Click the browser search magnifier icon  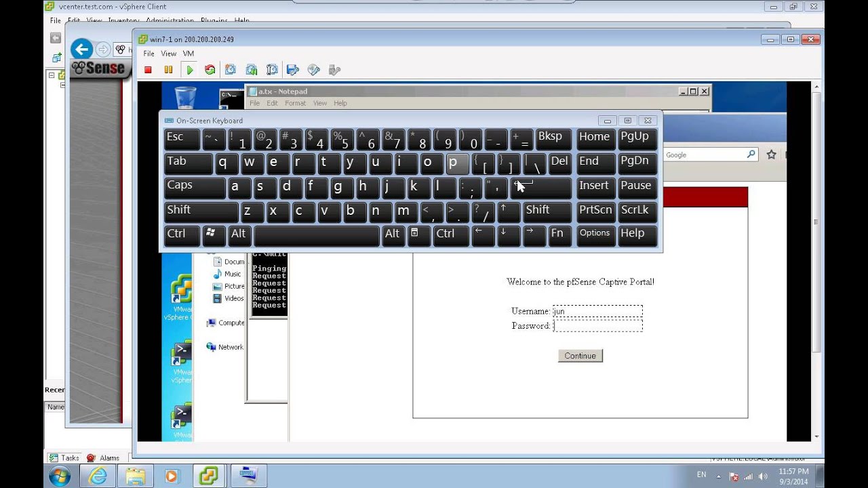(x=751, y=155)
